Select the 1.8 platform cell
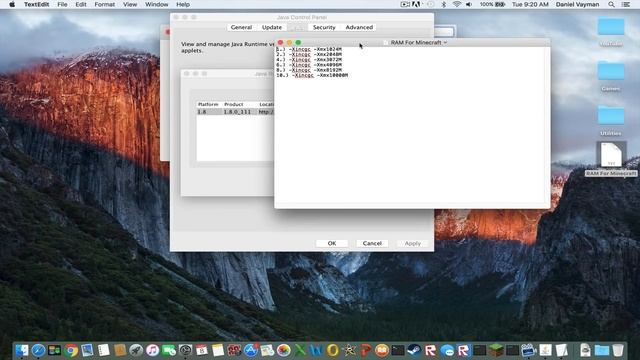 [x=209, y=112]
